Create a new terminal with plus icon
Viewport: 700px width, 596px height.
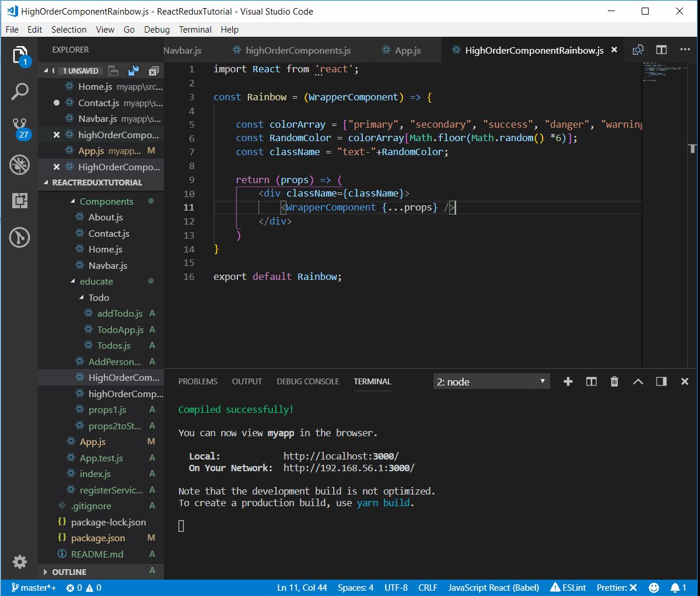tap(568, 381)
